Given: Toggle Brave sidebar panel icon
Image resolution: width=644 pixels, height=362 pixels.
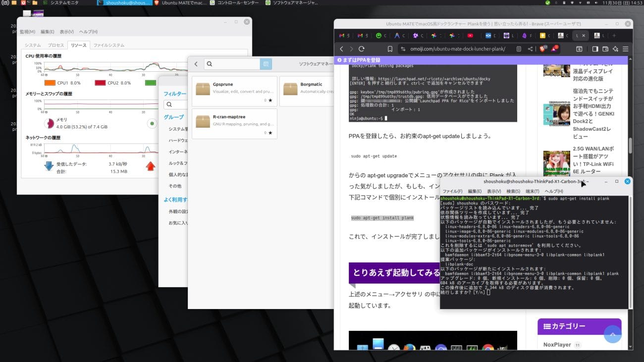Looking at the screenshot, I should 595,49.
